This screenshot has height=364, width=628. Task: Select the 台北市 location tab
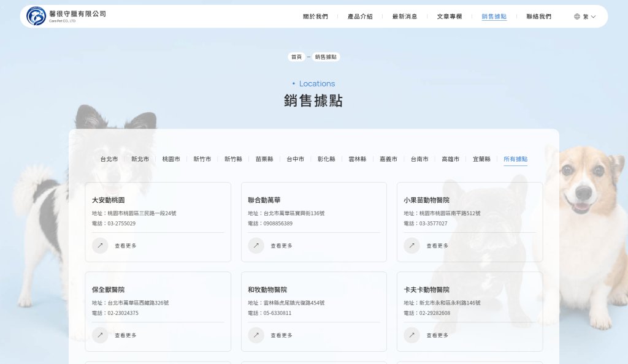point(109,159)
